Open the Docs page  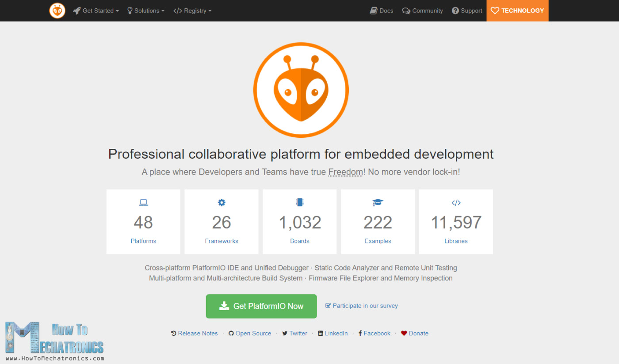(382, 11)
